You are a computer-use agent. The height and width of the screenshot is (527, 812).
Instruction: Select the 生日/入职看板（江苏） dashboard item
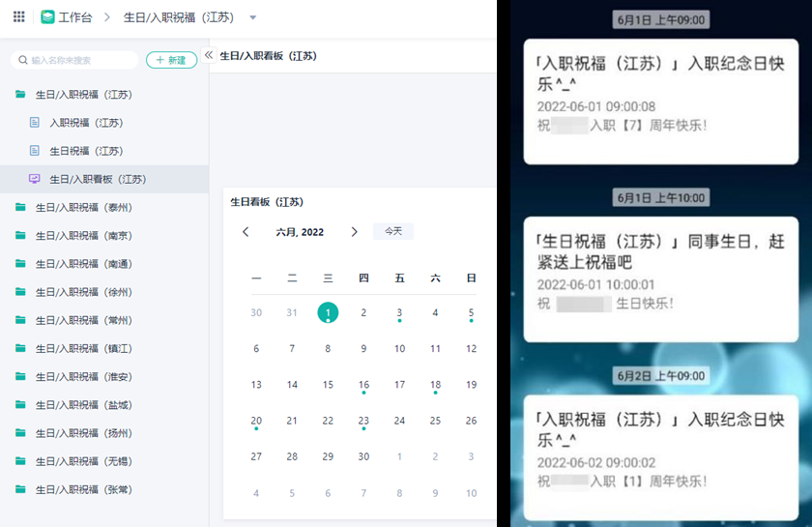coord(104,179)
